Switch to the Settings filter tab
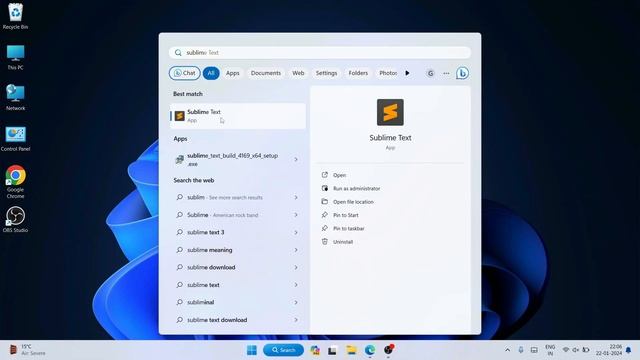 click(x=326, y=73)
